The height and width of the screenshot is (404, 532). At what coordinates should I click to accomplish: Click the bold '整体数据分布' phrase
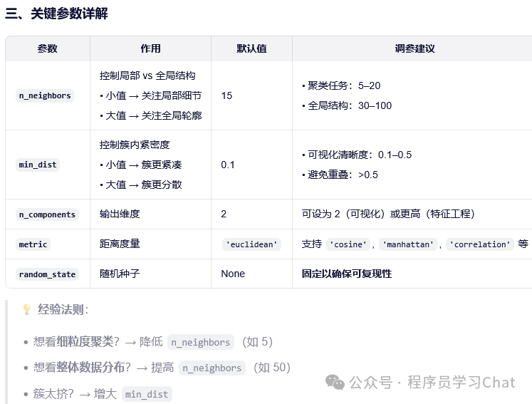(90, 368)
